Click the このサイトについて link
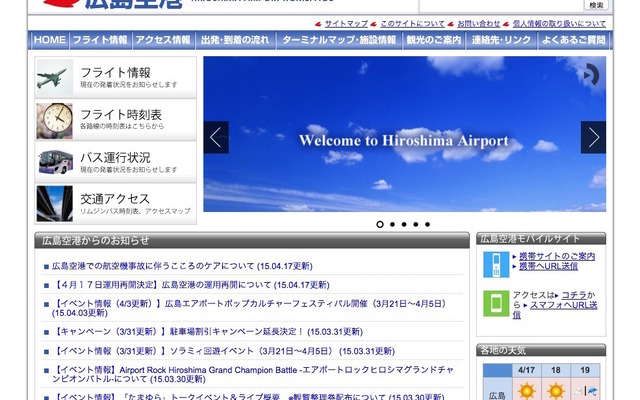The height and width of the screenshot is (400, 640). [412, 24]
